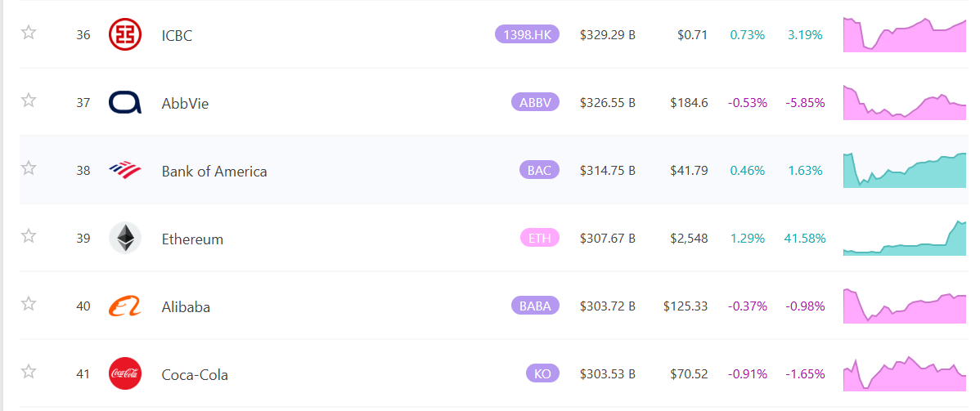Click the Alibaba orange logo
The image size is (980, 411).
[x=124, y=306]
